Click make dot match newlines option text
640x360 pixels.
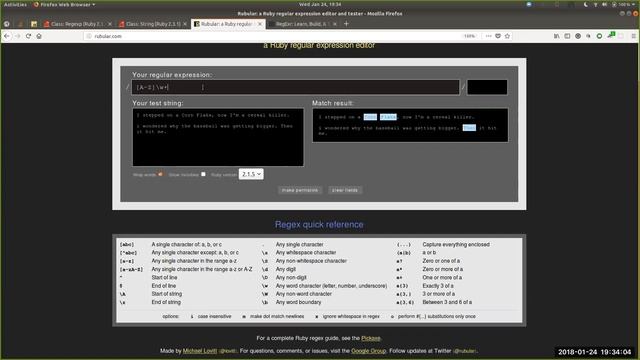(x=277, y=316)
